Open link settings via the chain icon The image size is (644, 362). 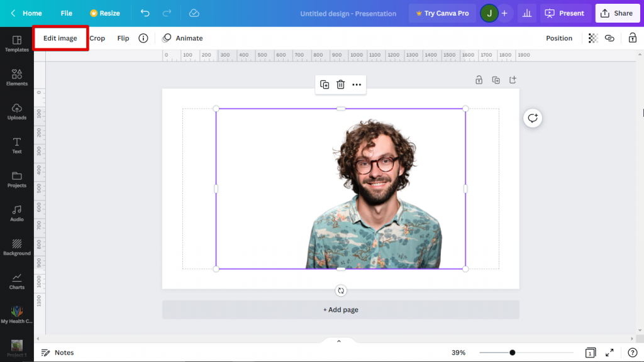click(x=609, y=38)
